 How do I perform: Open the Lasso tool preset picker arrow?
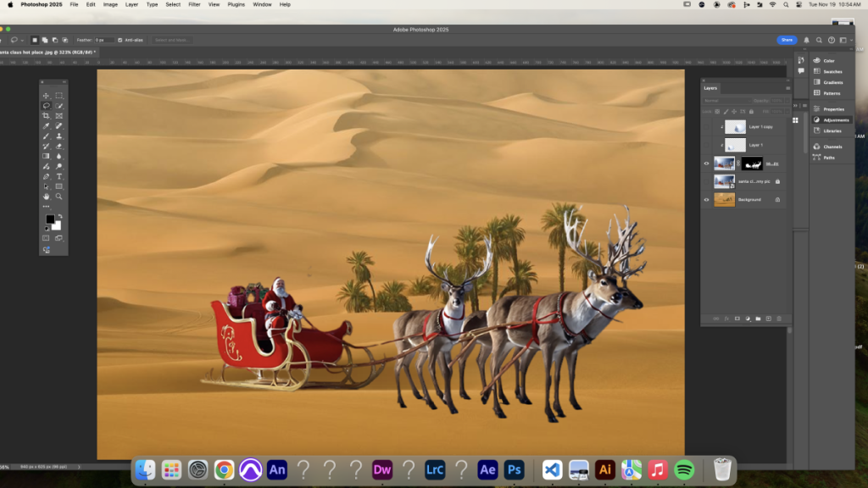coord(22,40)
